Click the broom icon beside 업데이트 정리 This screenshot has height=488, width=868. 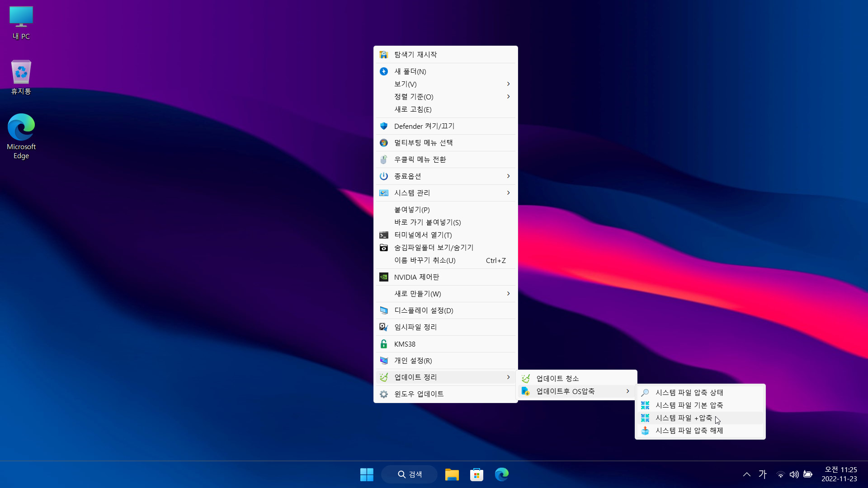point(384,377)
